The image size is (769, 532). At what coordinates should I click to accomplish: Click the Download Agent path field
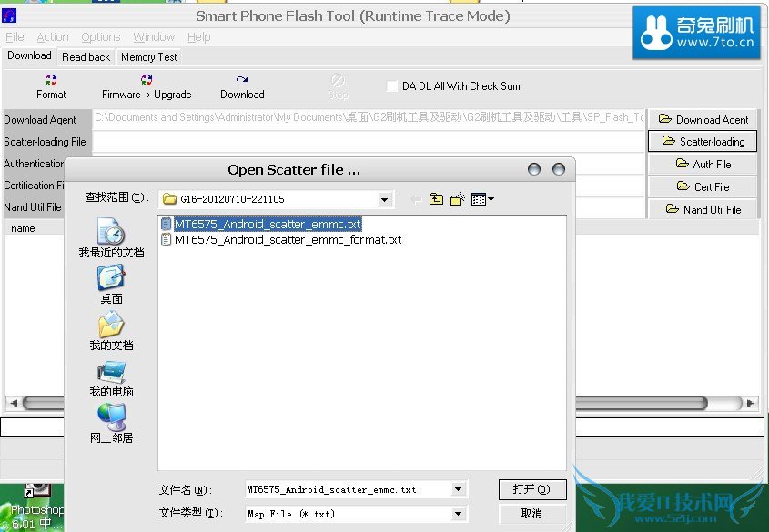368,118
